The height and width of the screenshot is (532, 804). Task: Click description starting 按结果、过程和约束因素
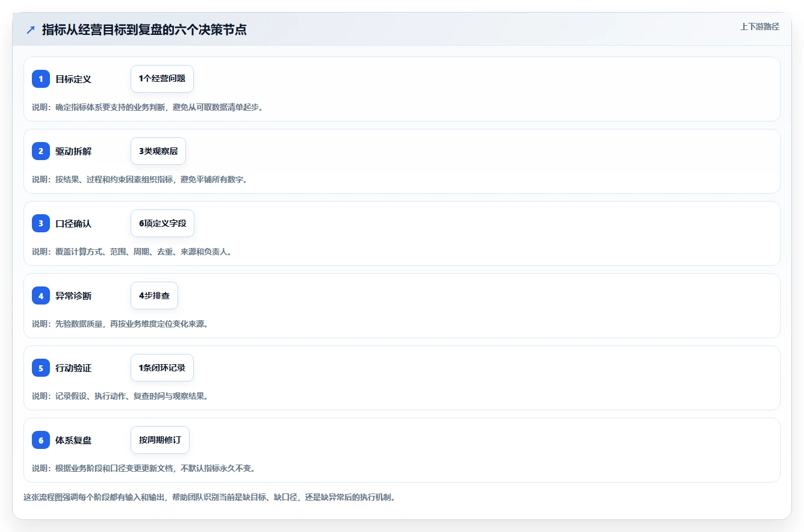click(x=140, y=179)
